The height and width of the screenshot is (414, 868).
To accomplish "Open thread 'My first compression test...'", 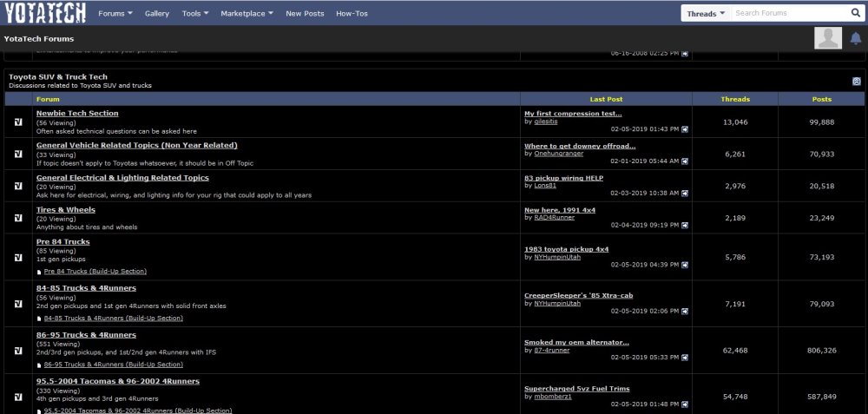I will pos(573,114).
